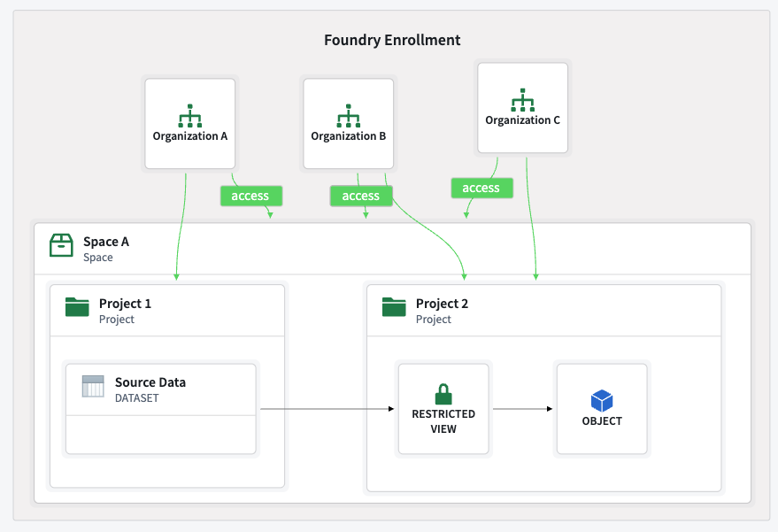The width and height of the screenshot is (778, 532).
Task: Select the Project 2 folder icon
Action: [391, 304]
